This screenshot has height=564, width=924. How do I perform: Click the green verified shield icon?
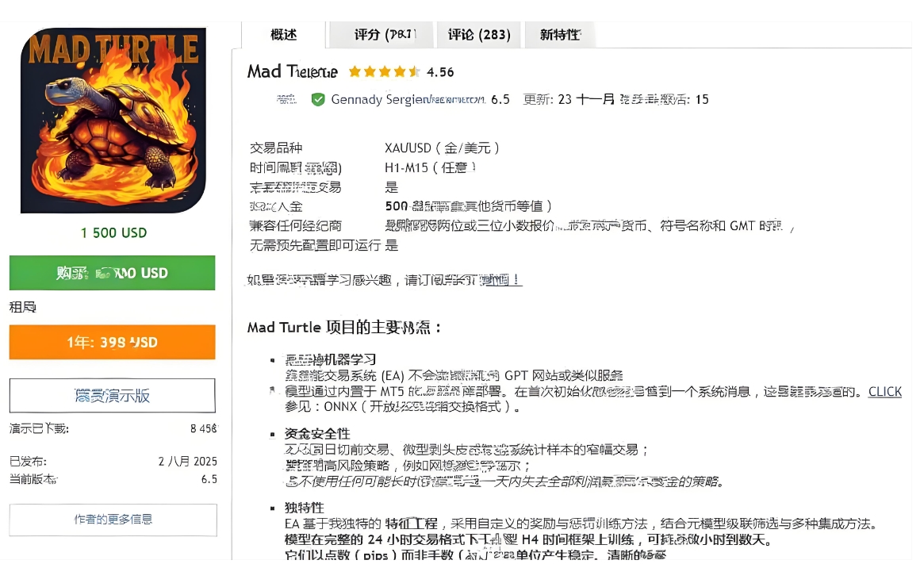(318, 100)
